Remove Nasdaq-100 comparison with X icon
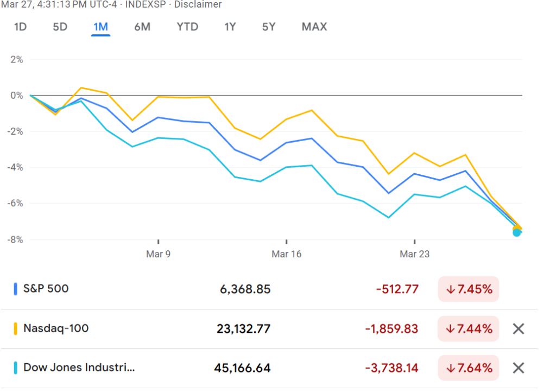Image resolution: width=556 pixels, height=392 pixels. (519, 328)
